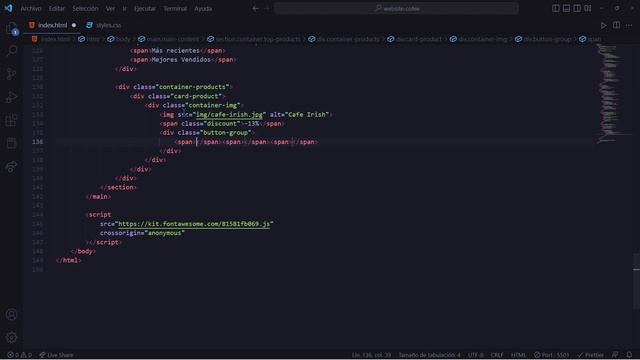The width and height of the screenshot is (640, 360).
Task: Open the Source Control view
Action: [11, 74]
